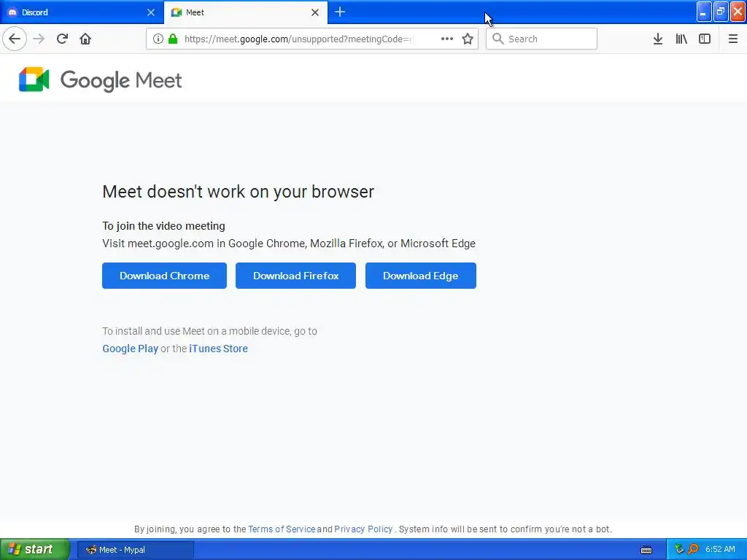The height and width of the screenshot is (560, 747).
Task: Select the Meet tab
Action: (245, 12)
